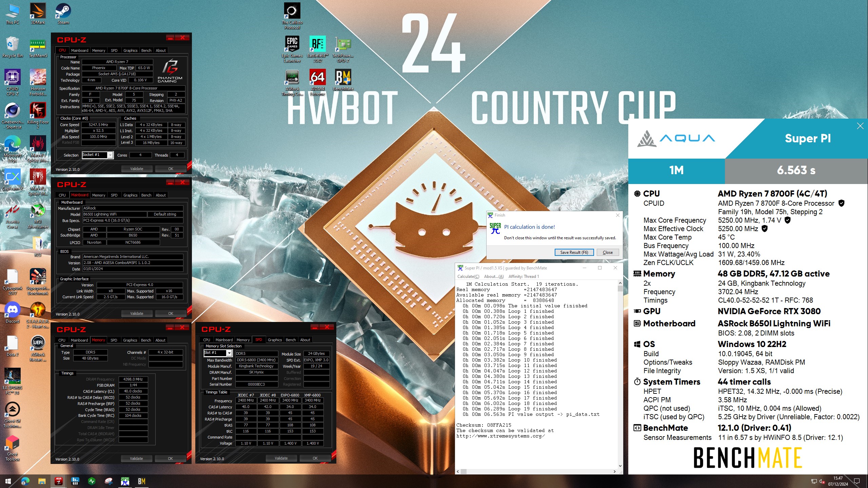Viewport: 868px width, 488px height.
Task: Open the BenchMate desktop shortcut
Action: [343, 80]
